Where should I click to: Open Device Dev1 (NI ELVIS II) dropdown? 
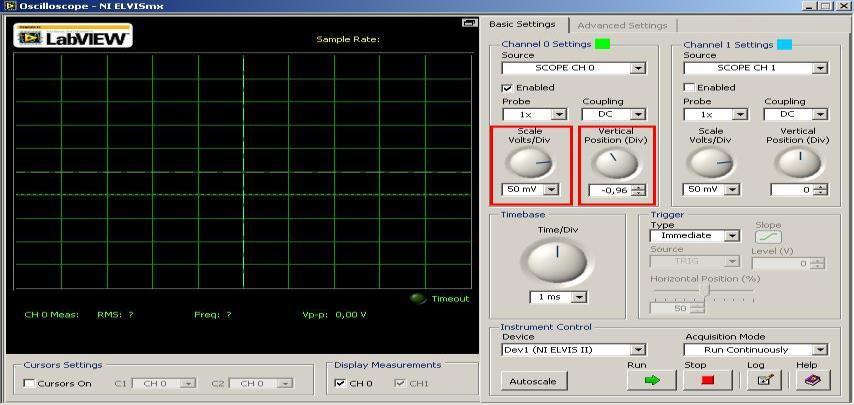[x=574, y=349]
